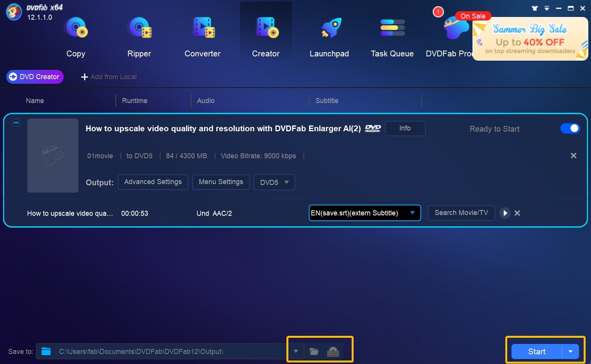Click the Name column header
Screen dimensions: 591x364
[x=35, y=101]
